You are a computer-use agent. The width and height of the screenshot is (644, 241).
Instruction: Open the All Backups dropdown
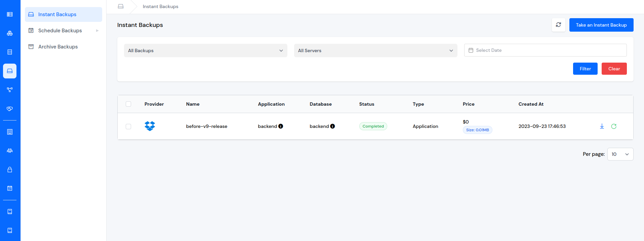(206, 50)
